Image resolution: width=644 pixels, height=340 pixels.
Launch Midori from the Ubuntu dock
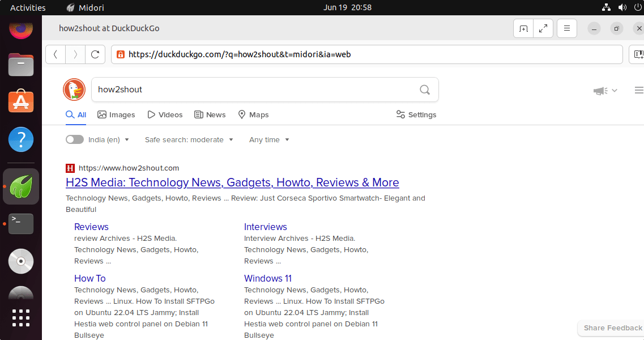pyautogui.click(x=20, y=186)
